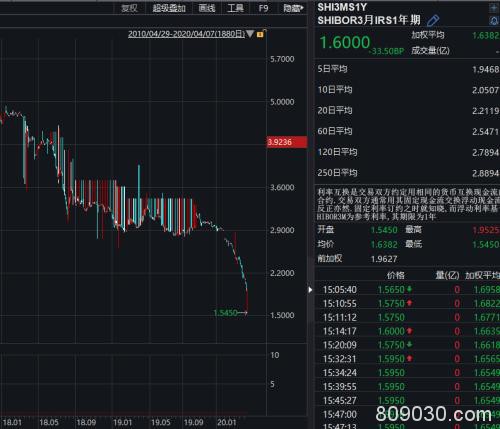Click the F9 toolbar item
Viewport: 500px width, 429px height.
263,8
